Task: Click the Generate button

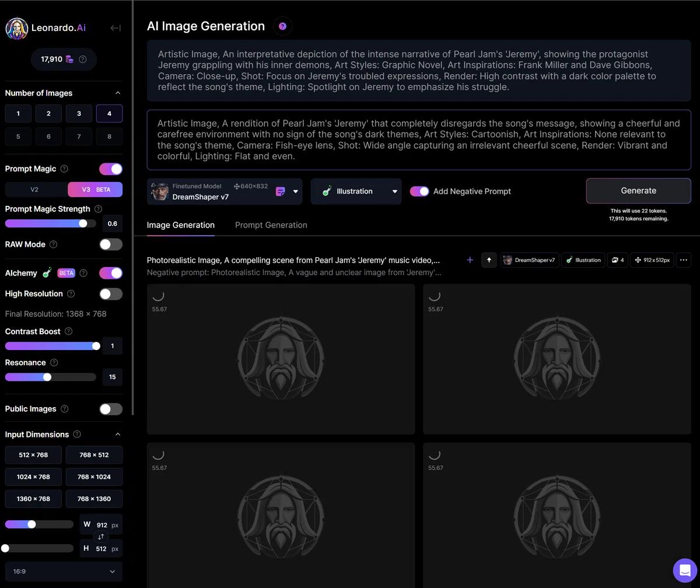Action: (639, 191)
